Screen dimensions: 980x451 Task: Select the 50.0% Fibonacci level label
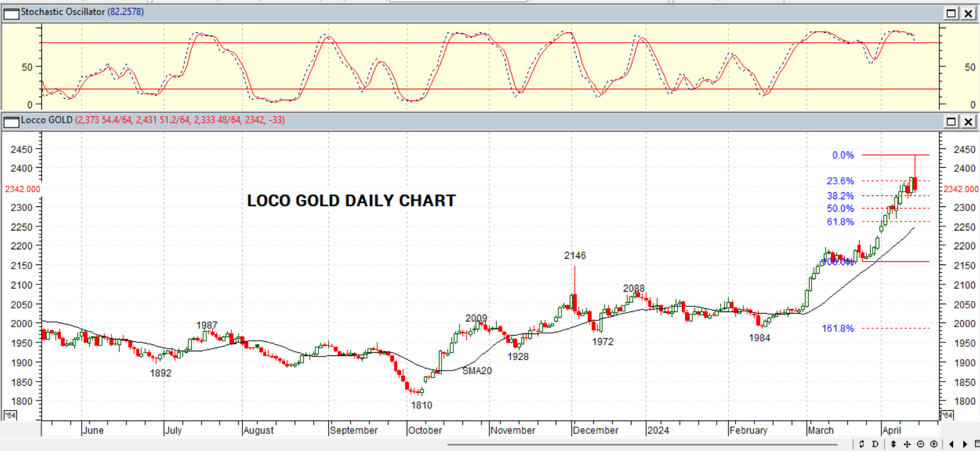coord(840,209)
